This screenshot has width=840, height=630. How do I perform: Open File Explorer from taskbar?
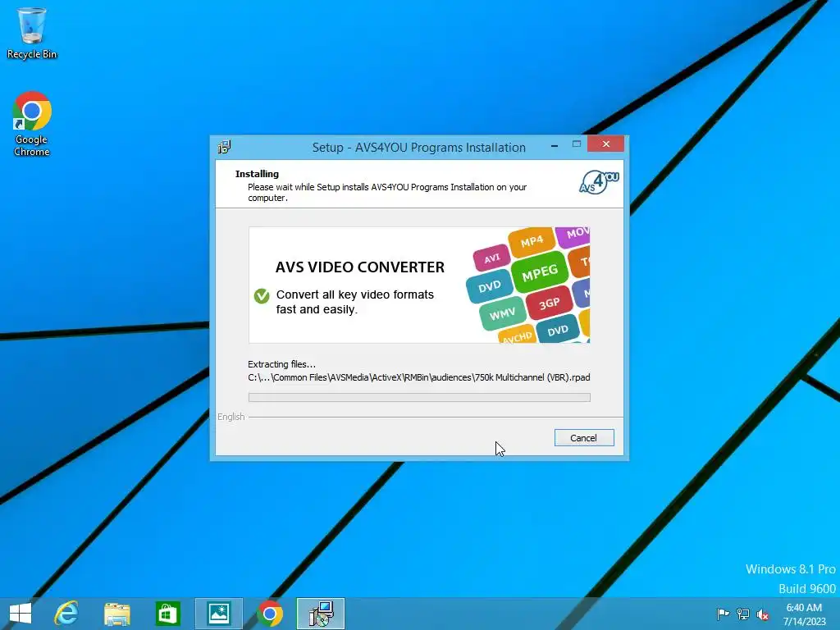(x=116, y=614)
